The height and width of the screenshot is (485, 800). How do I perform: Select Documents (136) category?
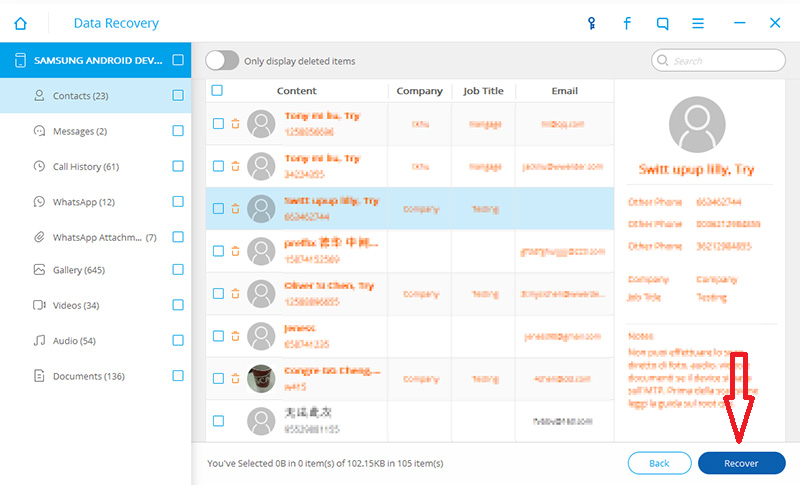click(x=95, y=376)
